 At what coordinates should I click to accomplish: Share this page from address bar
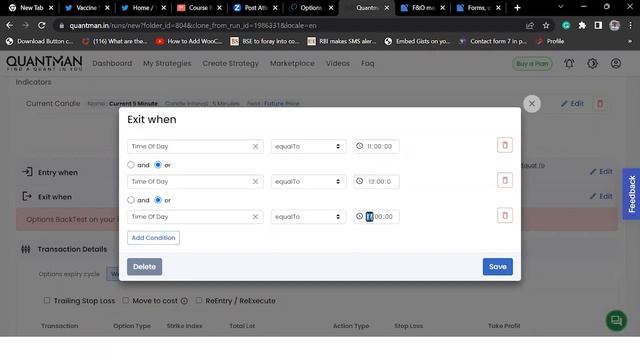click(529, 25)
